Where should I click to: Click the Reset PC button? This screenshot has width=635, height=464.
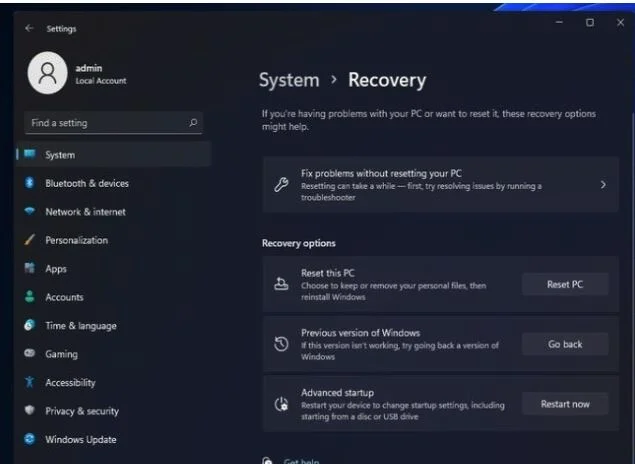tap(565, 284)
